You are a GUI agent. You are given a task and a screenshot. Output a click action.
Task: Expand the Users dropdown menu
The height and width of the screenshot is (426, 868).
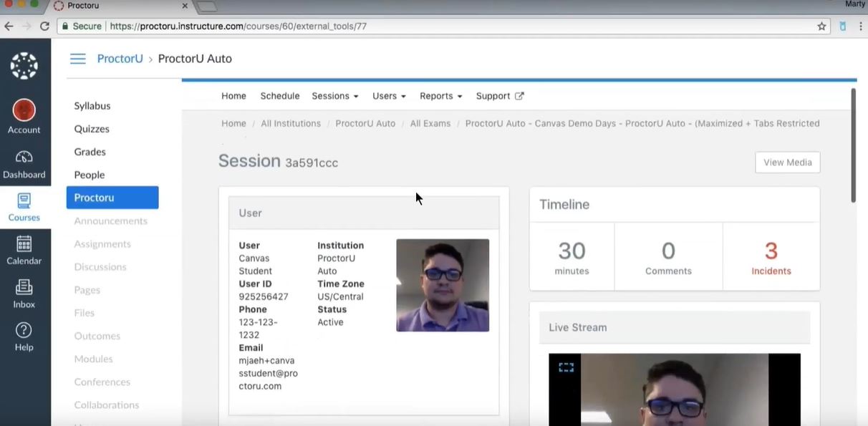point(389,96)
